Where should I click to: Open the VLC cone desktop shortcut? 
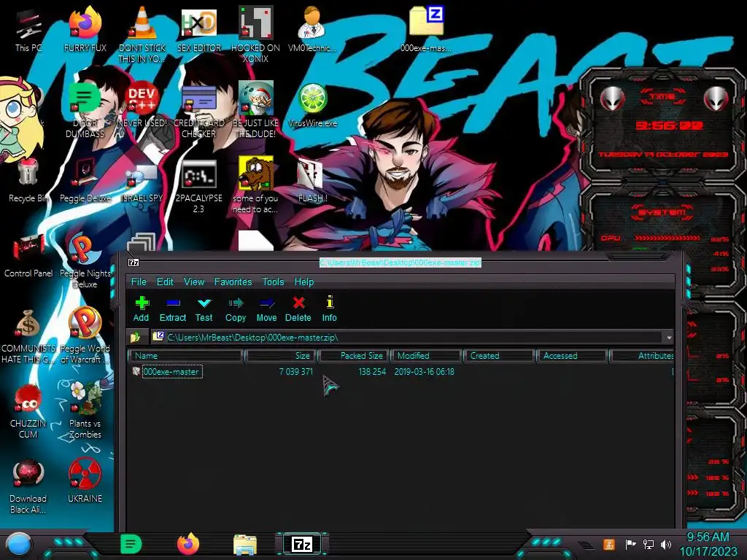tap(142, 34)
